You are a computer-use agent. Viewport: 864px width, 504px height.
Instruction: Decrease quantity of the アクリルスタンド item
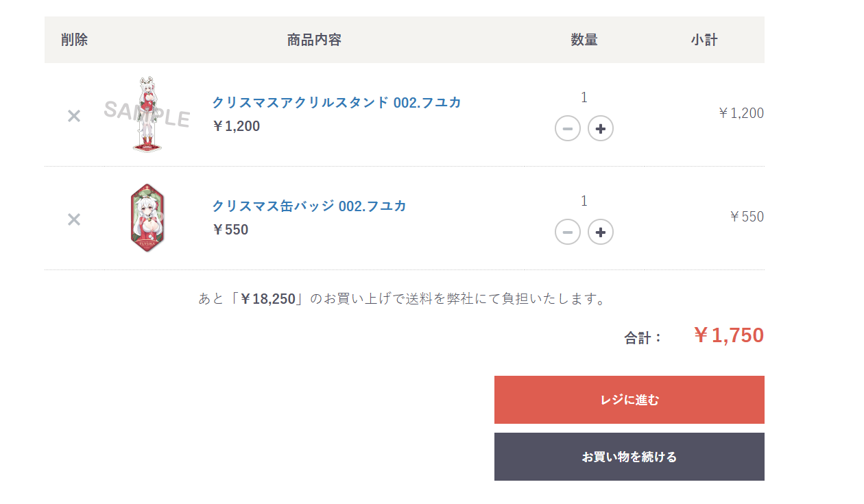tap(568, 128)
